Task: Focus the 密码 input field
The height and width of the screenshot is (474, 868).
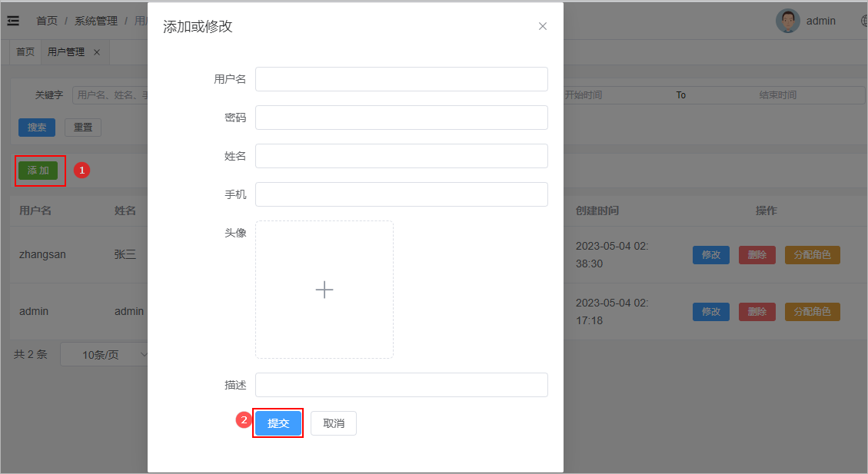Action: coord(401,118)
